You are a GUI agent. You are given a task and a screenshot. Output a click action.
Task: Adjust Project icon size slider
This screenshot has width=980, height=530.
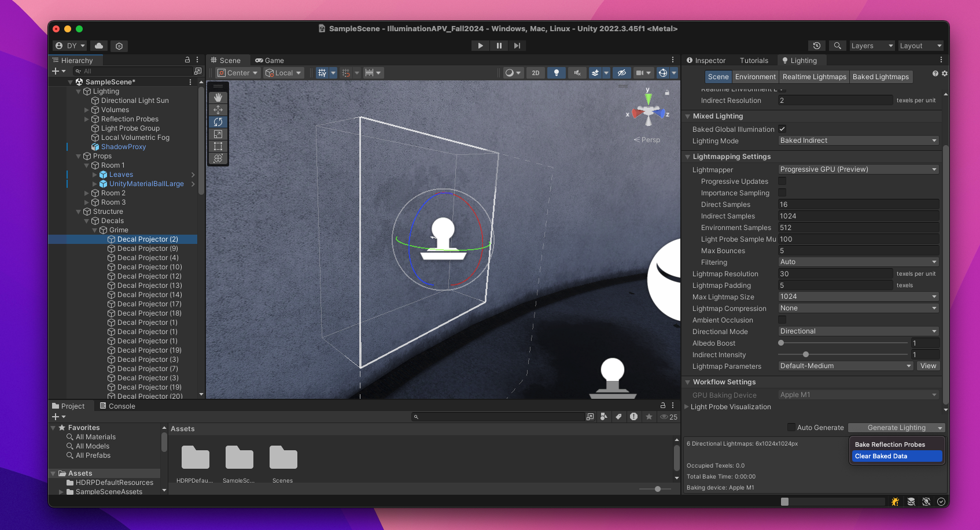[657, 489]
